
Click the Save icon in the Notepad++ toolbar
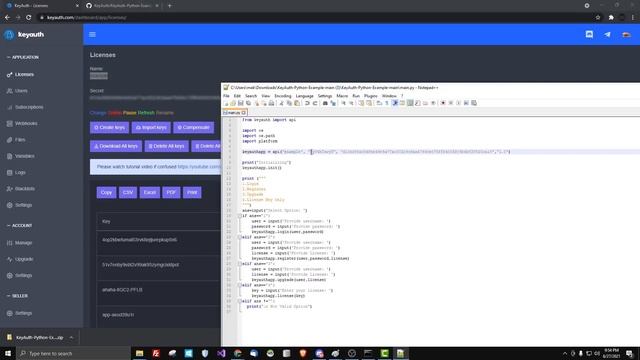(x=240, y=103)
